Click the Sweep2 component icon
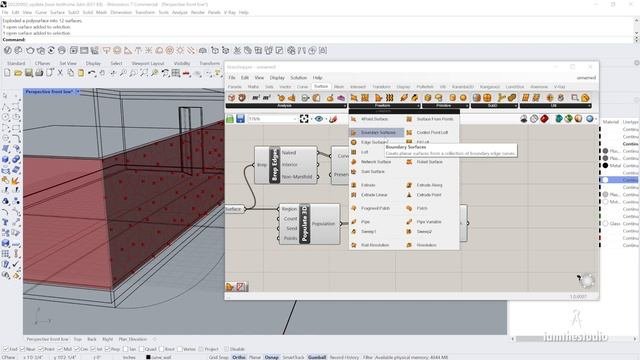Viewport: 640px width, 360px height. coord(409,231)
